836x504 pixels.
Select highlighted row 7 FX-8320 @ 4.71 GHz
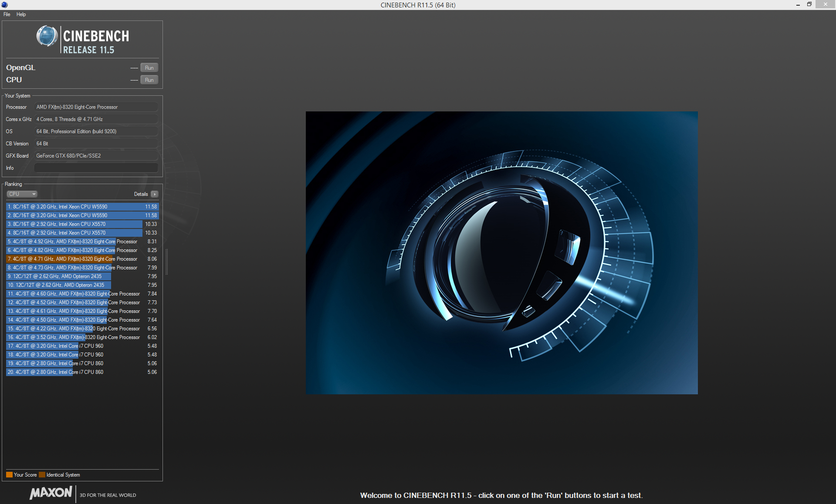tap(82, 259)
